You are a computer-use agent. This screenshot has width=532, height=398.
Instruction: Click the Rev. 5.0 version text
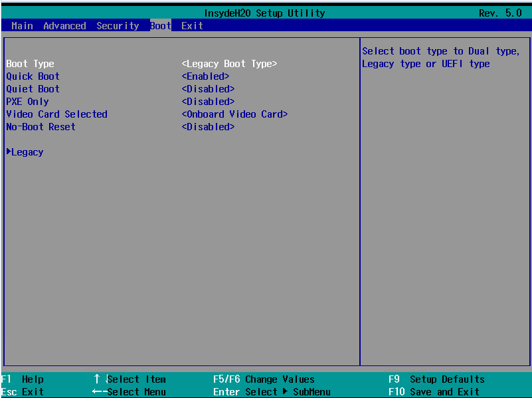pyautogui.click(x=500, y=13)
